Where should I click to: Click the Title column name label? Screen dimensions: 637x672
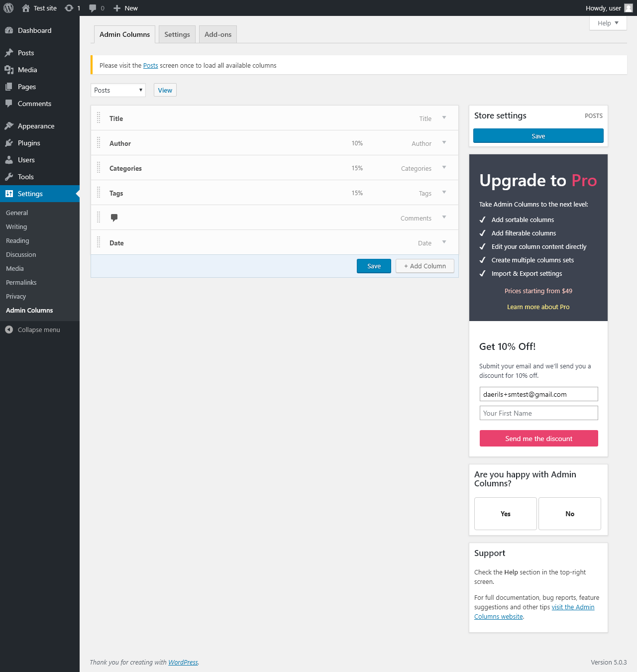click(116, 118)
